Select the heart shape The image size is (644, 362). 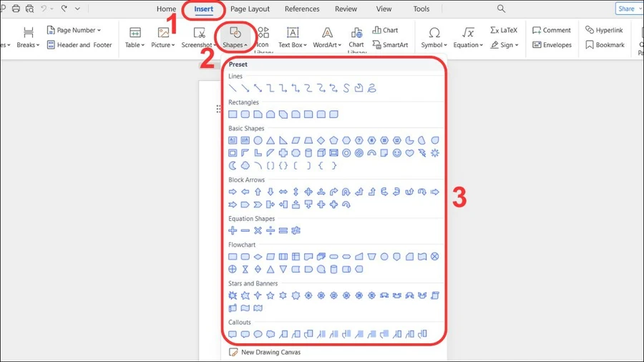(409, 153)
